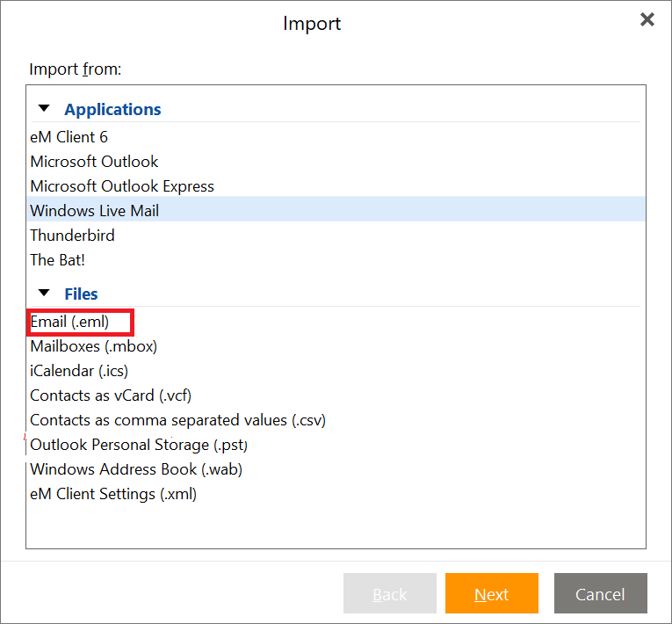Image resolution: width=672 pixels, height=624 pixels.
Task: Collapse the Files section triangle
Action: [44, 294]
